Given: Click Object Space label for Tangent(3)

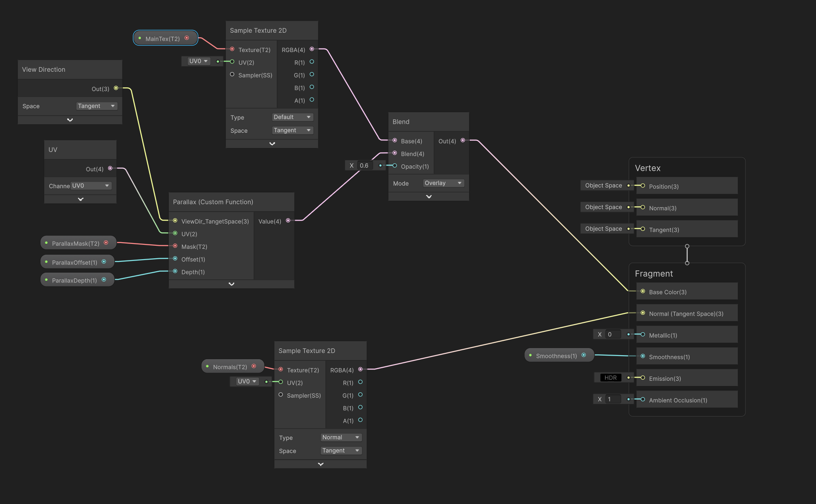Looking at the screenshot, I should (603, 228).
